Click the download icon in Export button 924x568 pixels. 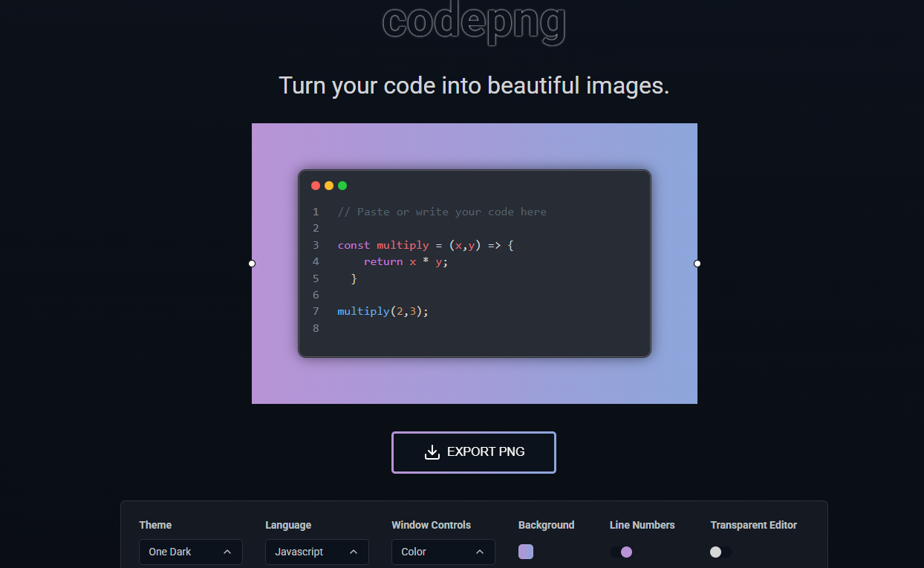pos(432,451)
